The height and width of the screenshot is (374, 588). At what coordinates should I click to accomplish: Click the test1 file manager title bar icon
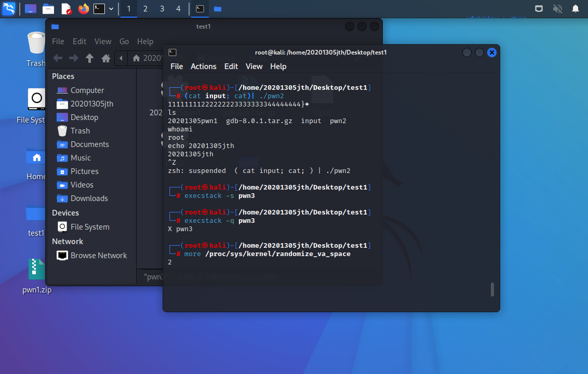pyautogui.click(x=55, y=26)
